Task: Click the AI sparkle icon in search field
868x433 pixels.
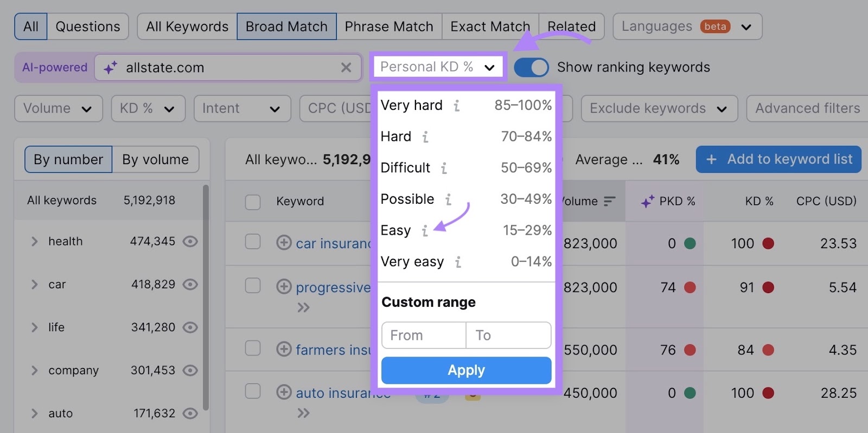Action: (111, 67)
